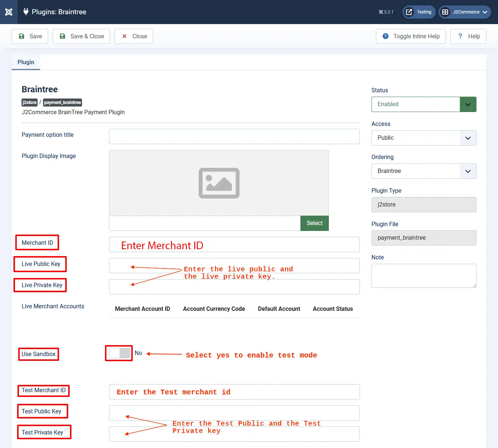Click the Merchant Account ID column header
Screen dimensions: 498x448
143,309
